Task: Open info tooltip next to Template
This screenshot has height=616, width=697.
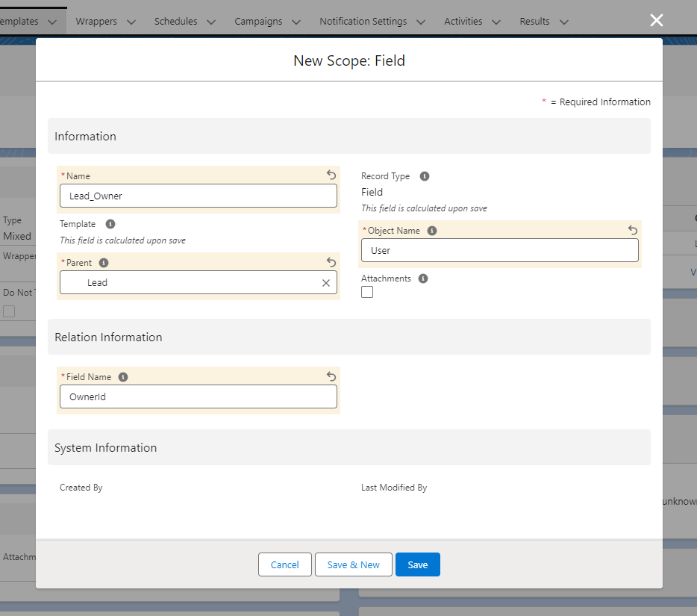Action: click(110, 224)
